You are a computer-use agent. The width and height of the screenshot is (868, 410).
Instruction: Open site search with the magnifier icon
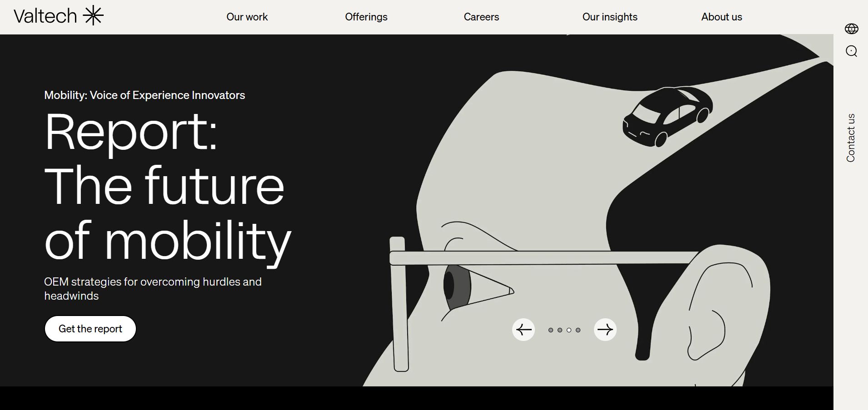tap(851, 51)
